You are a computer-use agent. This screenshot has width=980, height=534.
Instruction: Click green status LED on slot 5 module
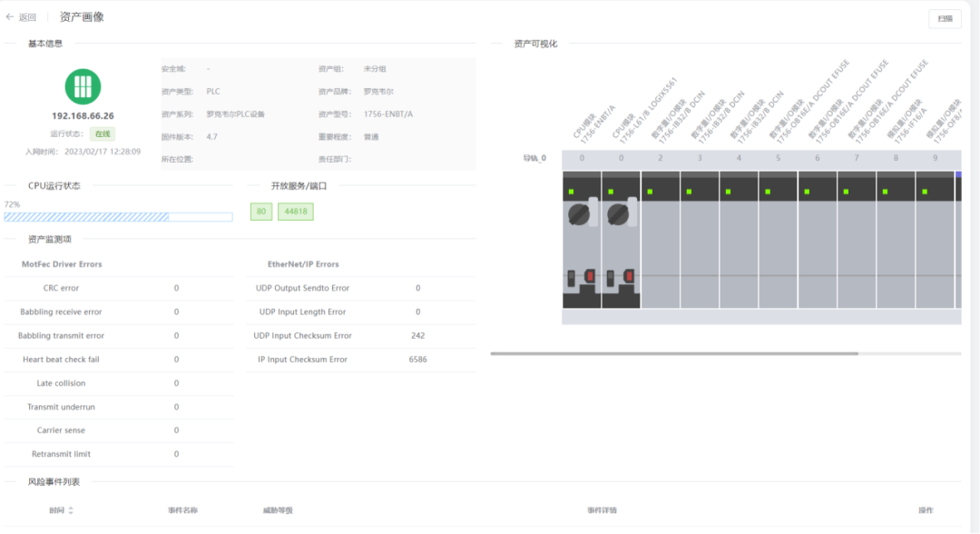coord(768,192)
